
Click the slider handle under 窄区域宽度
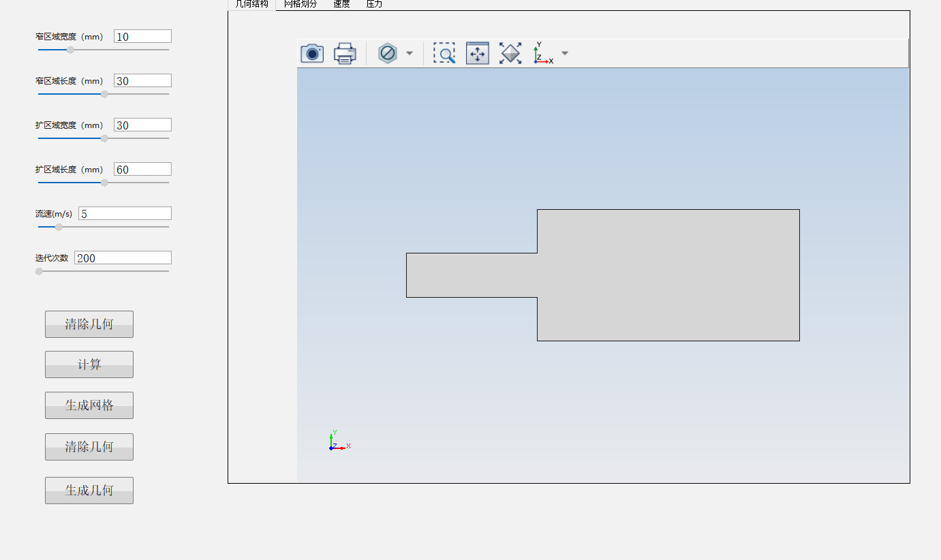coord(70,50)
